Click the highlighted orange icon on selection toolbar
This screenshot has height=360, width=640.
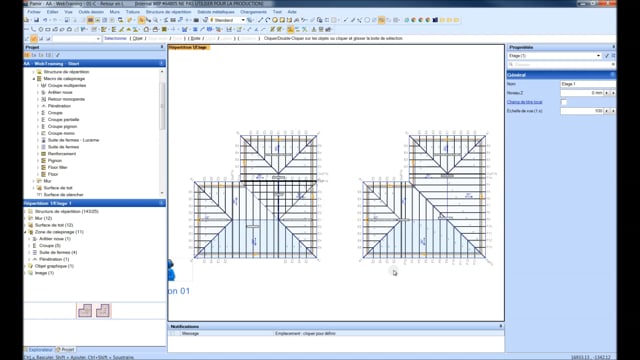[34, 39]
